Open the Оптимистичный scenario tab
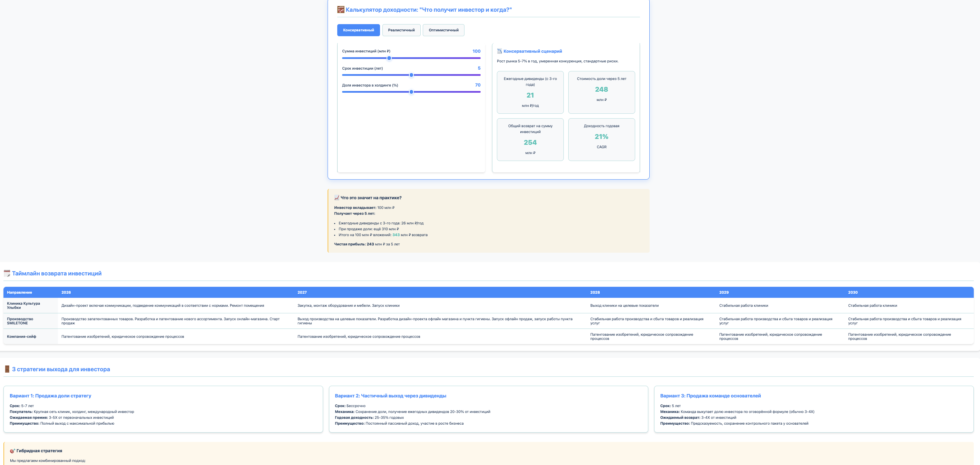The width and height of the screenshot is (980, 465). pyautogui.click(x=443, y=30)
